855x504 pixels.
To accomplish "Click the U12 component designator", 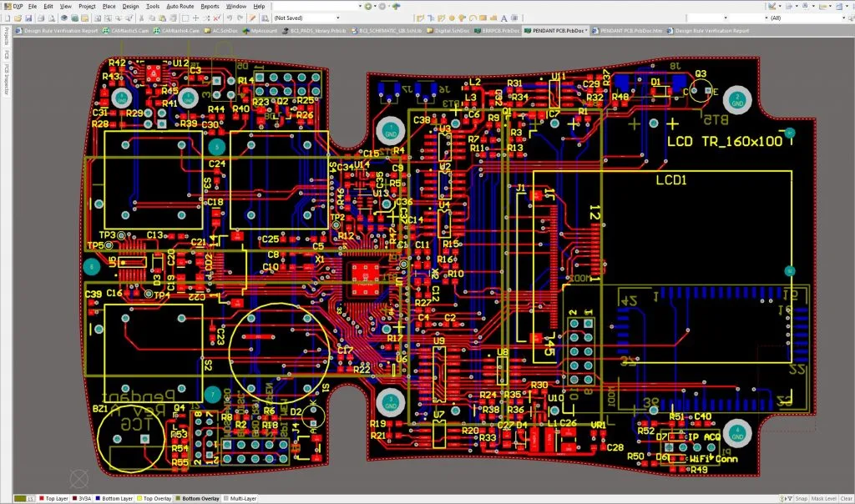I will pyautogui.click(x=180, y=63).
